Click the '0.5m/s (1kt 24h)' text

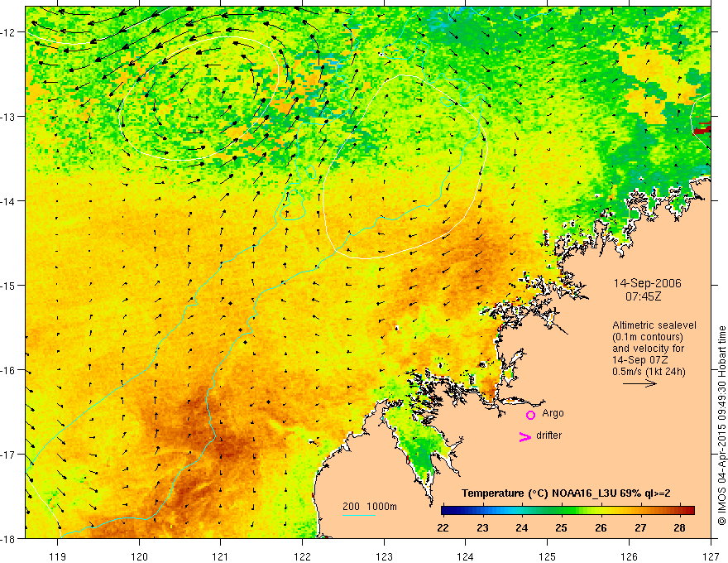click(649, 372)
